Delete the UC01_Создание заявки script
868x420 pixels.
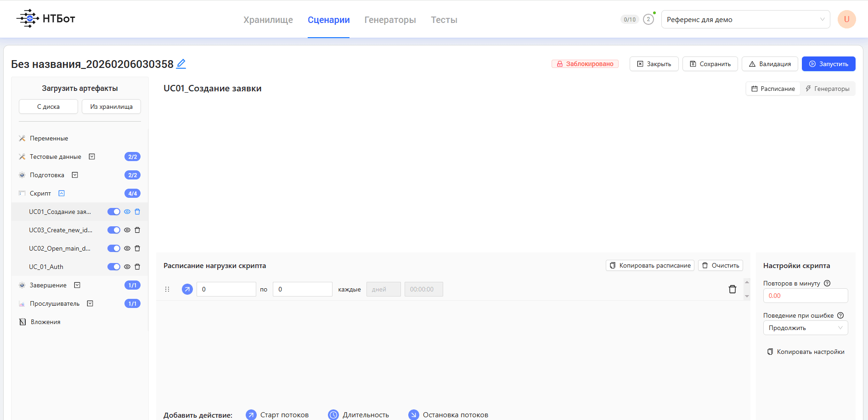(137, 212)
